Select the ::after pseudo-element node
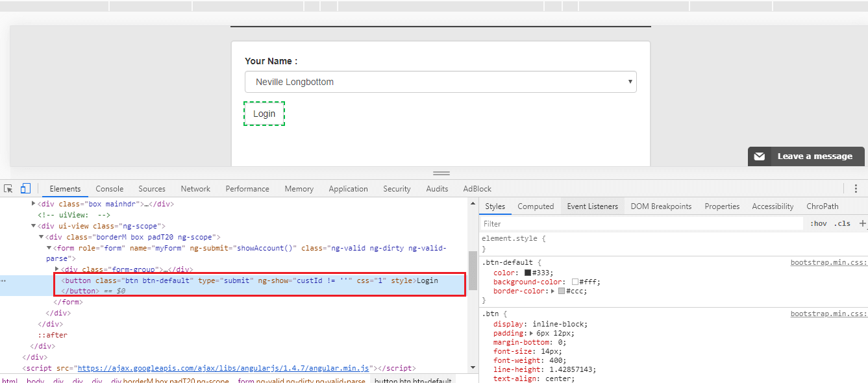The width and height of the screenshot is (868, 383). tap(53, 335)
